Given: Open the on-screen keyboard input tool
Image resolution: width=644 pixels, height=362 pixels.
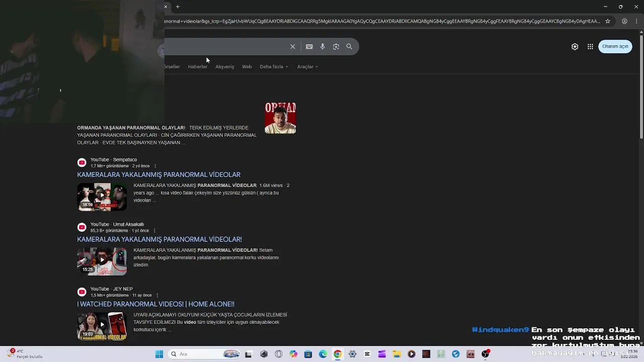Looking at the screenshot, I should (309, 47).
